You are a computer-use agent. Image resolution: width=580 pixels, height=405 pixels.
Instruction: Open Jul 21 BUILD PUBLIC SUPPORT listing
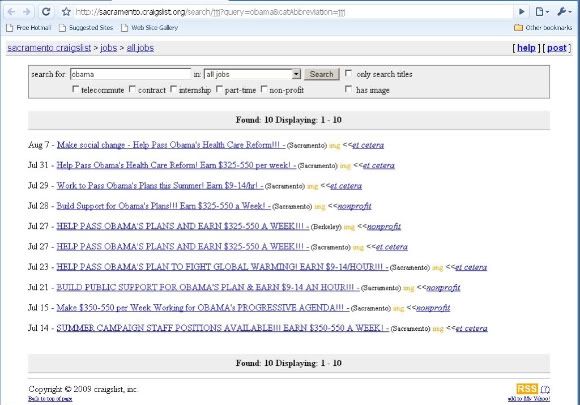tap(208, 287)
